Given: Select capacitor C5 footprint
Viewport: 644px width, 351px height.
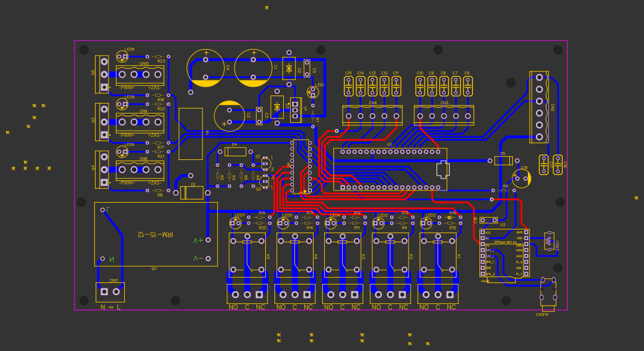Looking at the screenshot, I should pos(307,68).
